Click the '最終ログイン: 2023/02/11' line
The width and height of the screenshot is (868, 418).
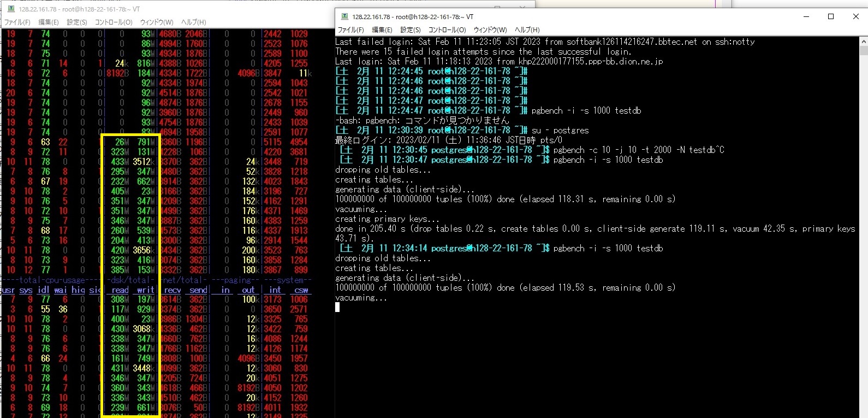[x=449, y=140]
